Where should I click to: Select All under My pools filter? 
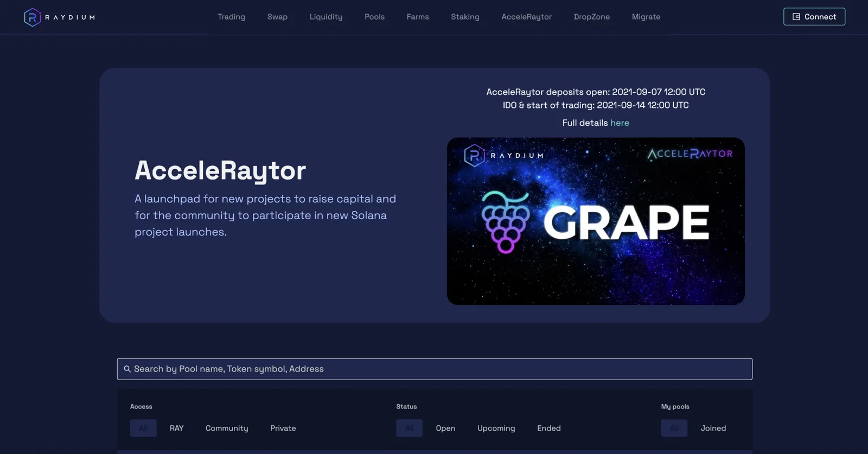pyautogui.click(x=674, y=428)
